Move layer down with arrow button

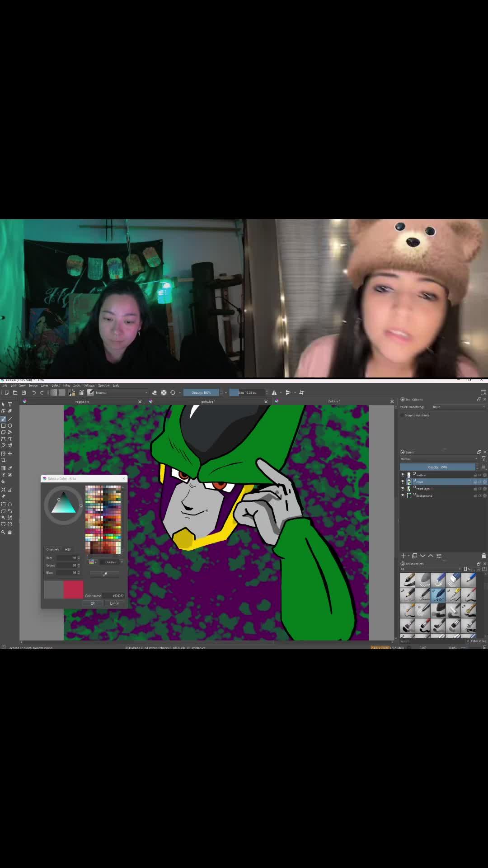click(423, 556)
